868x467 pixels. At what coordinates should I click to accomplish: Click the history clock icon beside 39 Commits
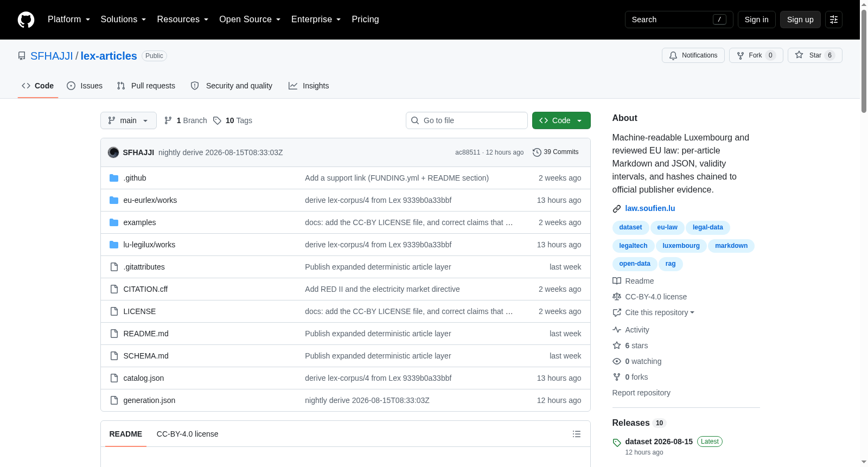[537, 152]
